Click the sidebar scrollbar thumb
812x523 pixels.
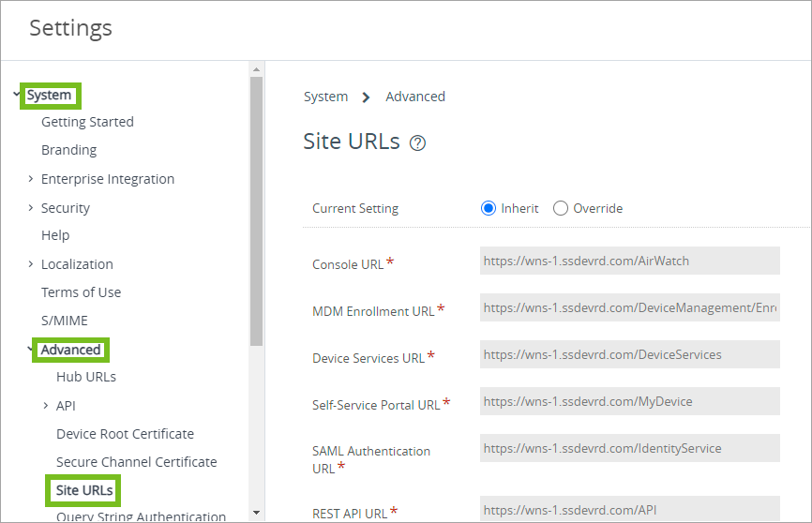(256, 211)
